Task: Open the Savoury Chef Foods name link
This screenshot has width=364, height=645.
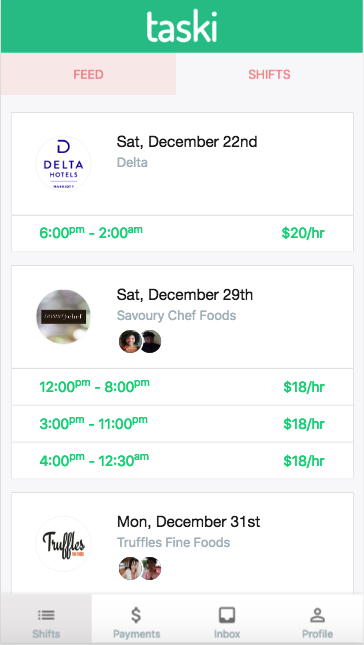Action: pos(176,316)
